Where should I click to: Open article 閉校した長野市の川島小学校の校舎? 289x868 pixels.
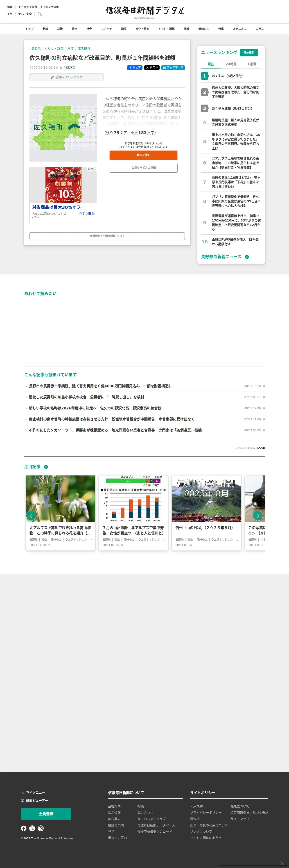click(x=86, y=397)
